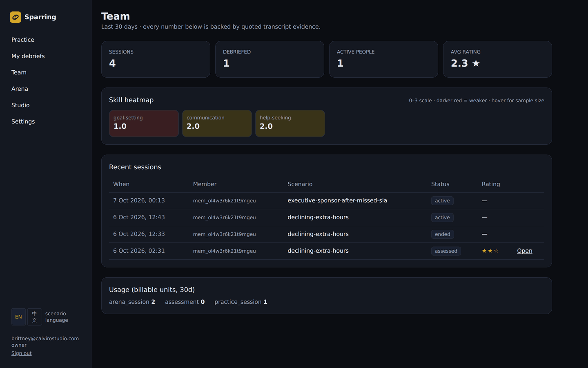Image resolution: width=588 pixels, height=368 pixels.
Task: Click the Sessions stat card
Action: (156, 59)
